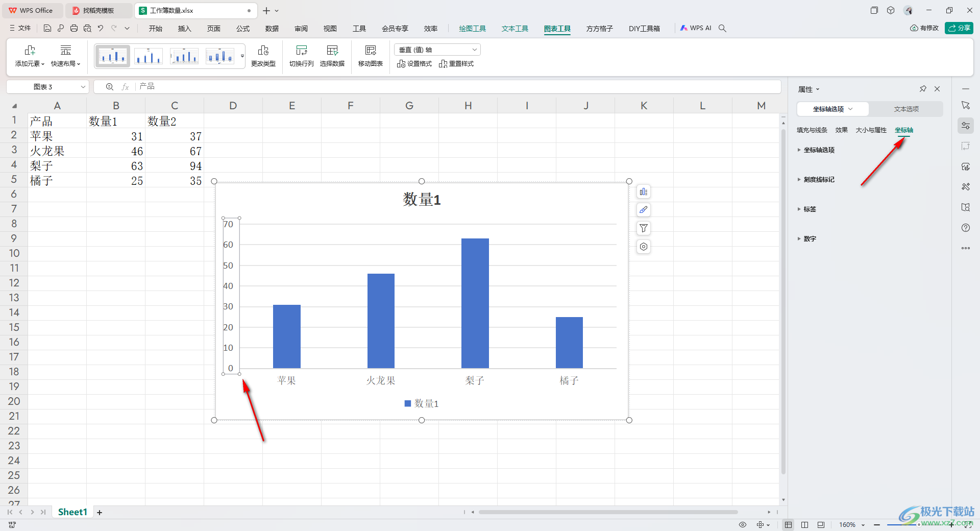The width and height of the screenshot is (980, 531).
Task: Click Change Chart Type icon
Action: tap(263, 56)
